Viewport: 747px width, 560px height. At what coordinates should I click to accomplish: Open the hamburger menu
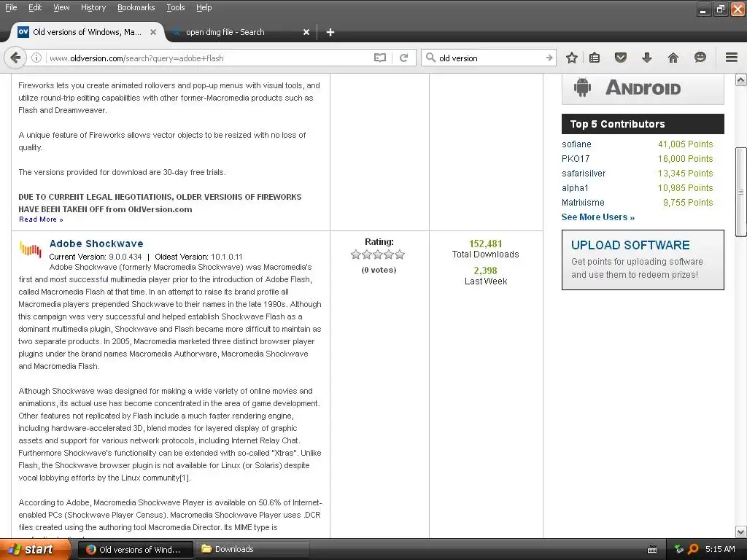coord(732,58)
